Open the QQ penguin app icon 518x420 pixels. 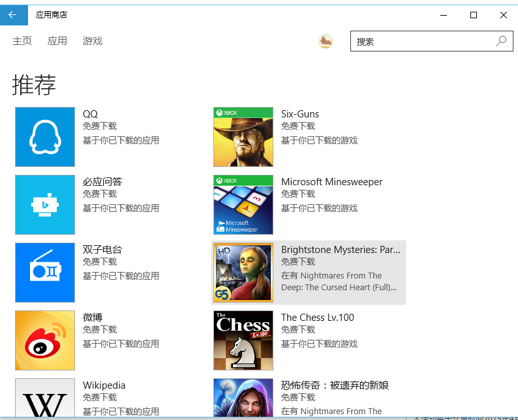coord(45,137)
